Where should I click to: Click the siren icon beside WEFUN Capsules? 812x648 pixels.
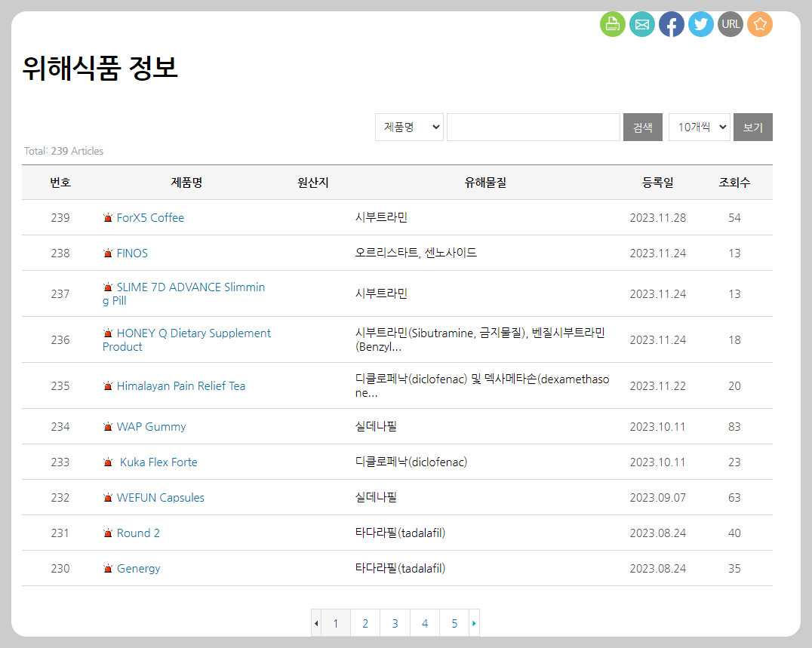pos(108,498)
